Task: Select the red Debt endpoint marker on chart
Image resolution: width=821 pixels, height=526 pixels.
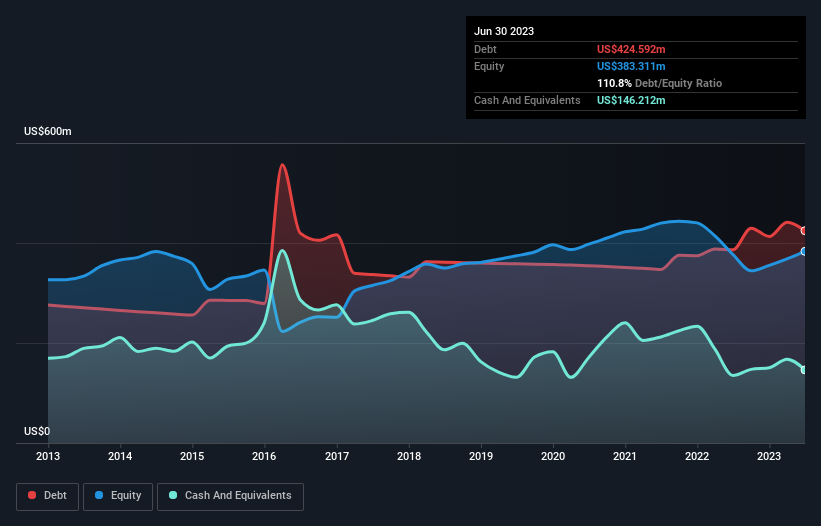Action: click(805, 231)
